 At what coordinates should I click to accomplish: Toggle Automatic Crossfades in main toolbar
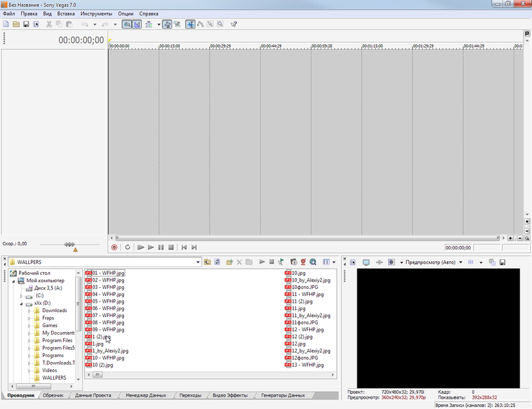point(136,25)
